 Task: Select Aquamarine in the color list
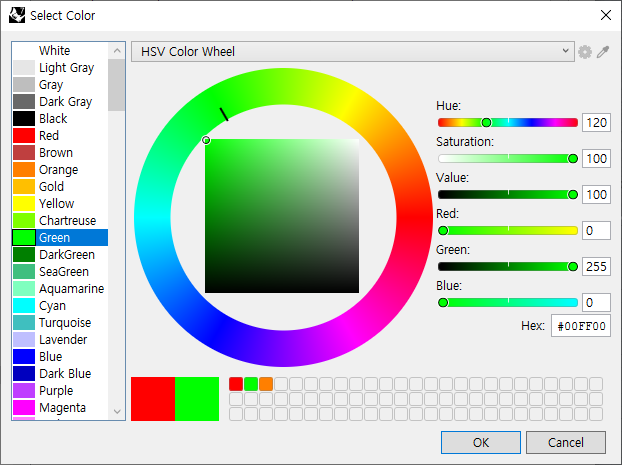[60, 288]
